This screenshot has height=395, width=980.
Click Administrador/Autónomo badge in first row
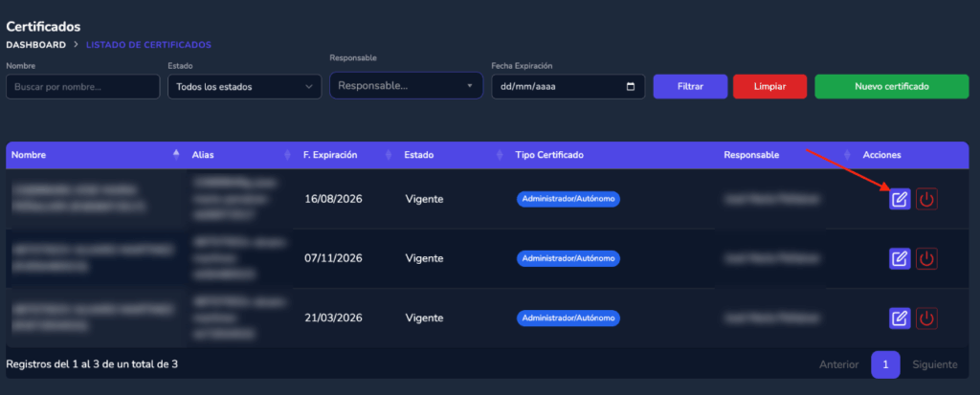pos(568,199)
